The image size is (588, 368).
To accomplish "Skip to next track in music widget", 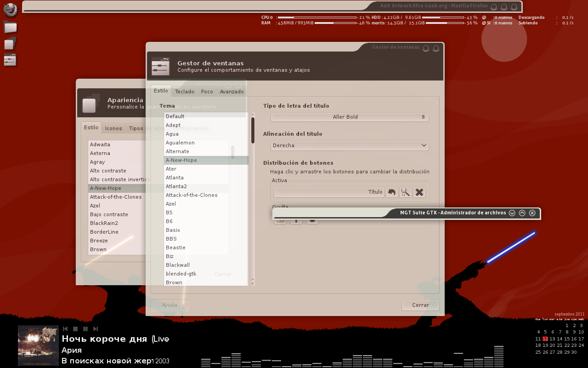I will 96,329.
